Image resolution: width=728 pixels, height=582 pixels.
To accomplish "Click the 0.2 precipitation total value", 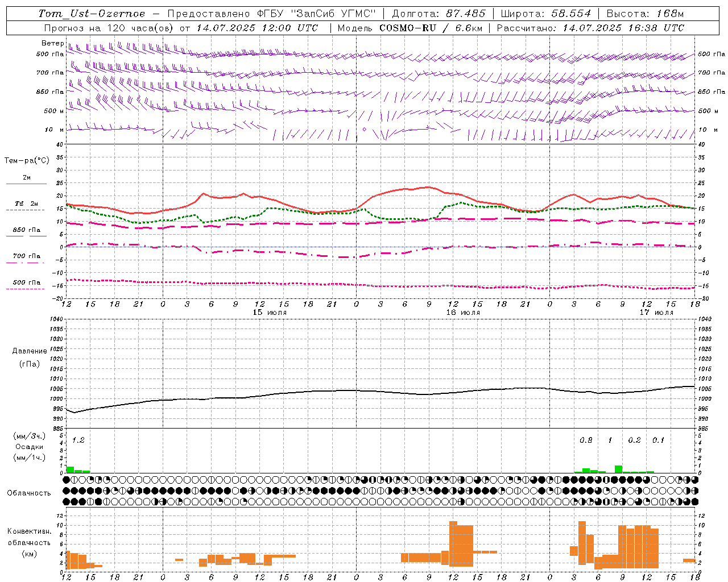I will point(634,440).
